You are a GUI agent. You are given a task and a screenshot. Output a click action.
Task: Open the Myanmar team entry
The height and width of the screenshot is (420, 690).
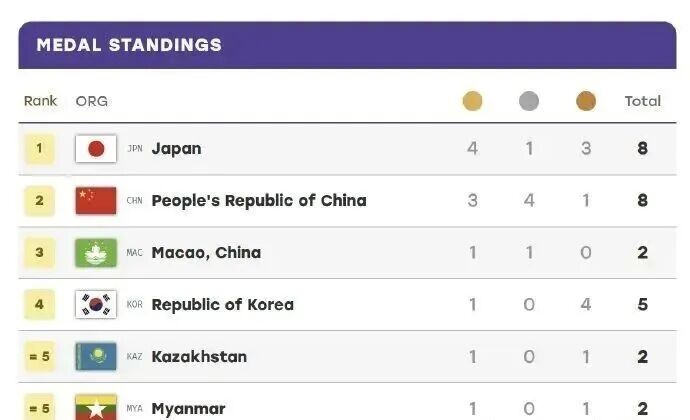pos(188,409)
